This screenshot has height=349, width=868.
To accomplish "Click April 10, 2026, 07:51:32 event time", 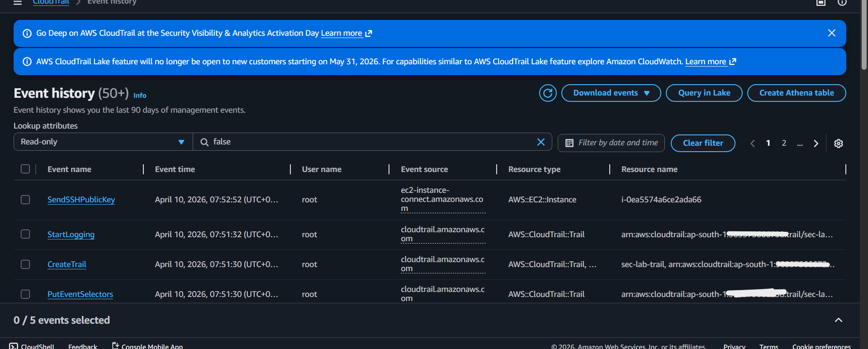I will [x=217, y=234].
